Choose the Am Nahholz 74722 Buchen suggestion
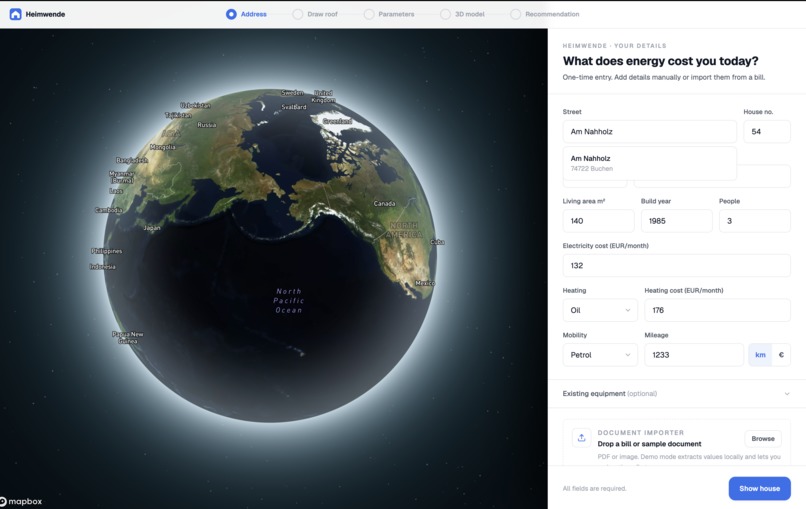Viewport: 806px width, 509px height. click(x=649, y=163)
